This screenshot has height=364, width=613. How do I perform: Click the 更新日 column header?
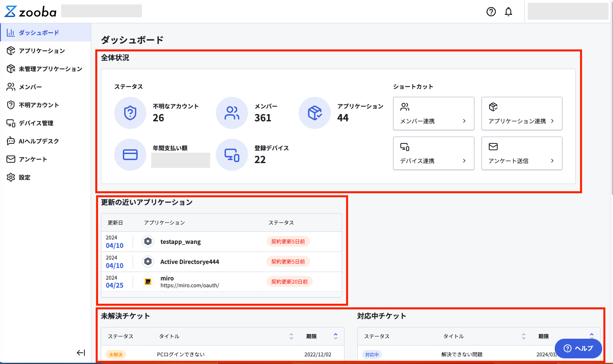pos(115,223)
